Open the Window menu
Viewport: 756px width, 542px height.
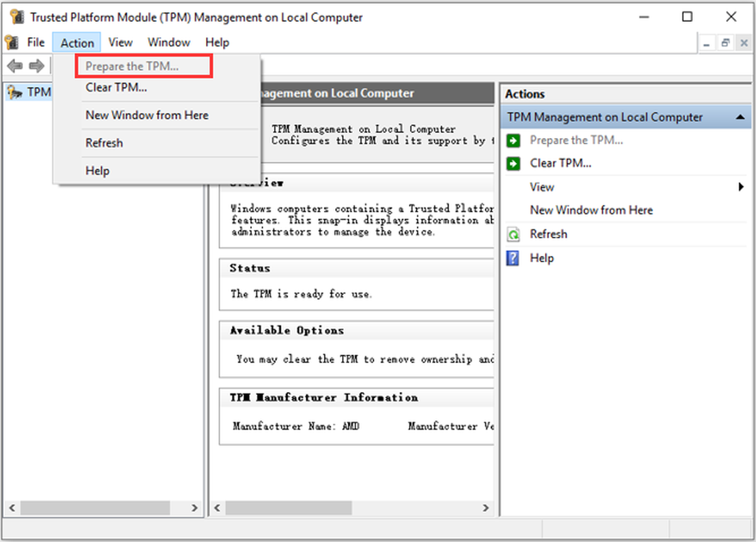coord(169,42)
